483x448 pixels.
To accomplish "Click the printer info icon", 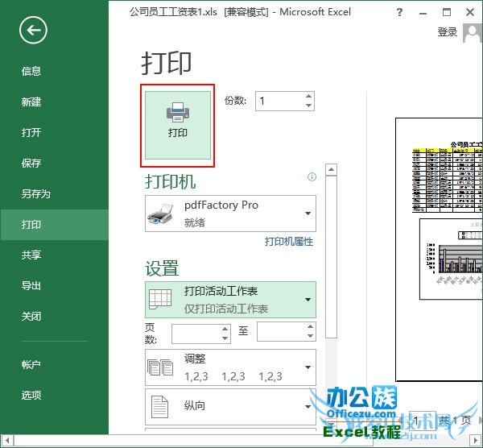I will [312, 177].
